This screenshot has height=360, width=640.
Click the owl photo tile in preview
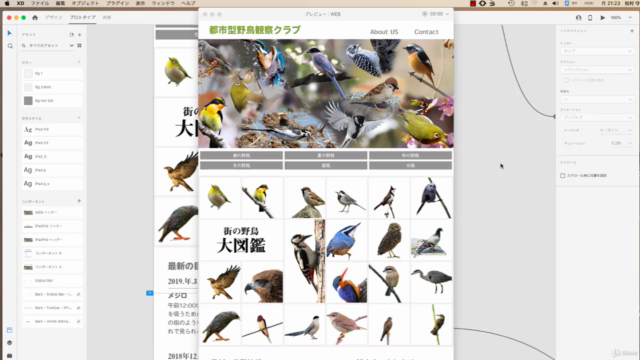389,240
